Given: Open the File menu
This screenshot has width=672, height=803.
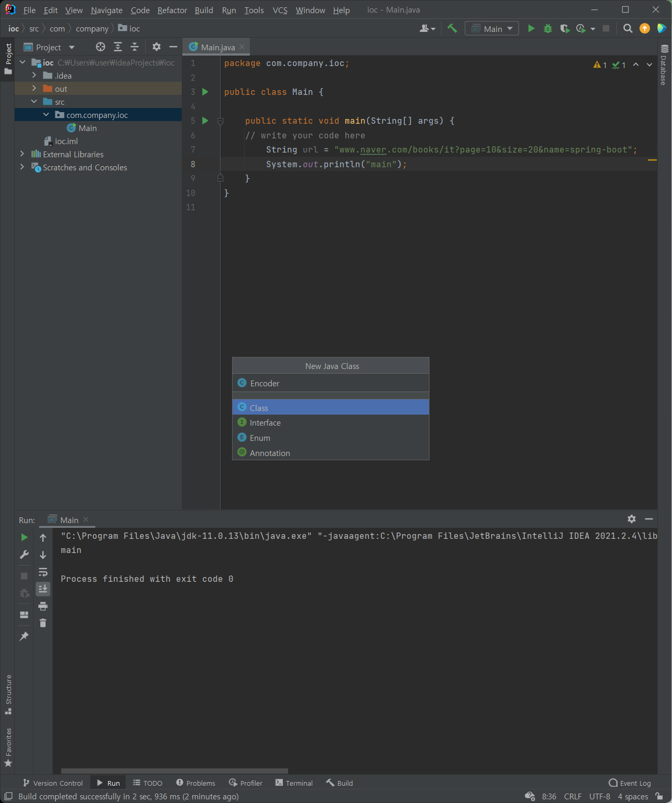Looking at the screenshot, I should pyautogui.click(x=29, y=10).
